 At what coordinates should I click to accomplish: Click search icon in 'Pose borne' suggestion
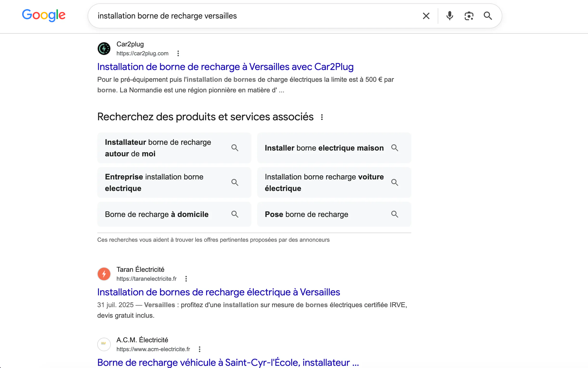(395, 214)
